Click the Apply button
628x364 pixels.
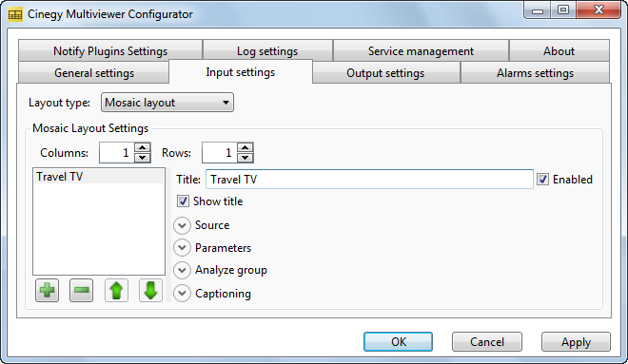pyautogui.click(x=576, y=341)
